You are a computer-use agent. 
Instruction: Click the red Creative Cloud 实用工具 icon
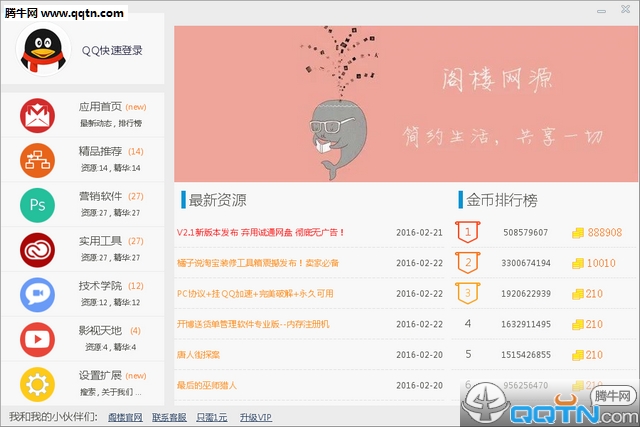pyautogui.click(x=38, y=249)
